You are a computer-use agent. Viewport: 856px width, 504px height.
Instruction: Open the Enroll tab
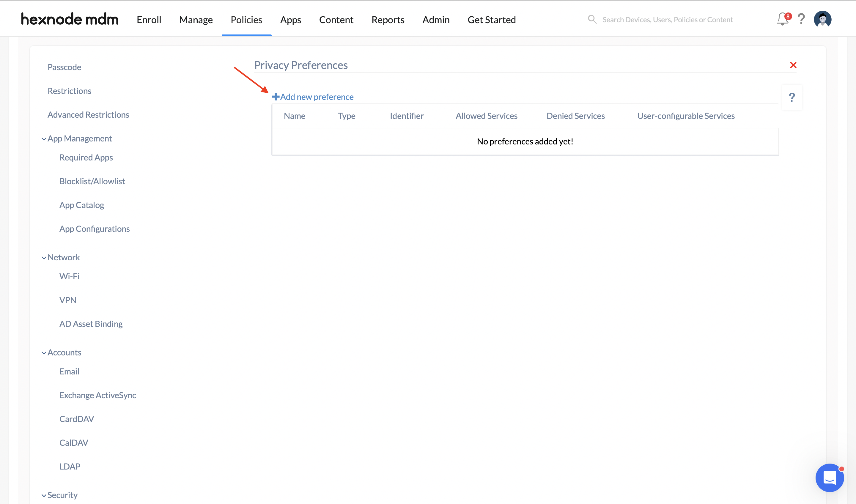coord(149,20)
